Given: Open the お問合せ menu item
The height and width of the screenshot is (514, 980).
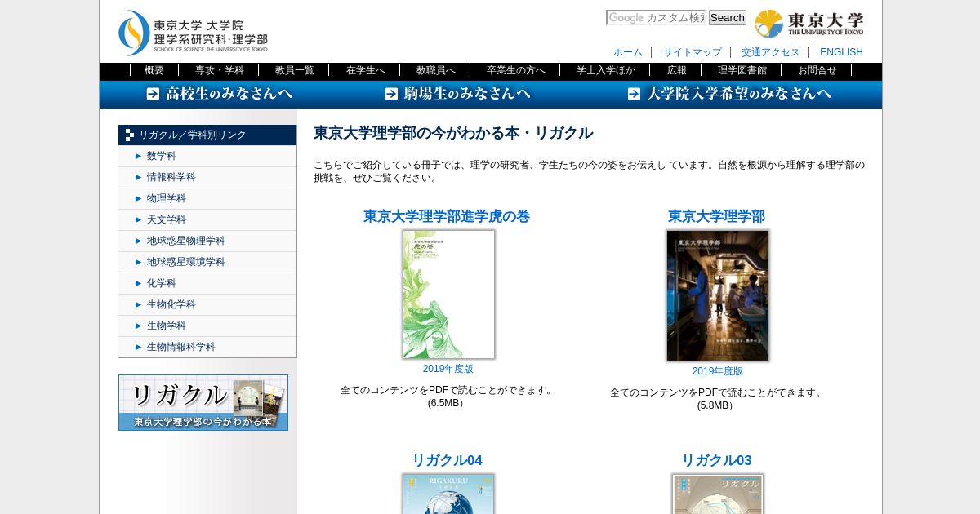Looking at the screenshot, I should coord(817,70).
